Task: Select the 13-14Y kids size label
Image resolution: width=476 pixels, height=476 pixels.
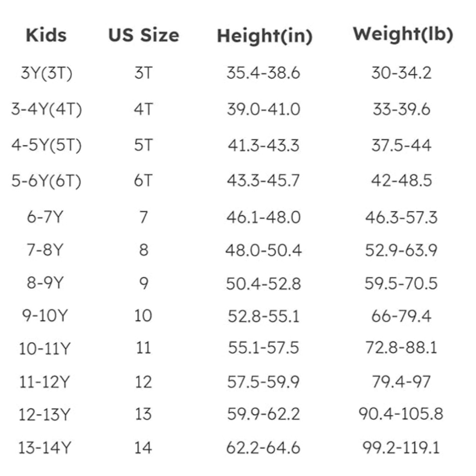Action: tap(45, 447)
